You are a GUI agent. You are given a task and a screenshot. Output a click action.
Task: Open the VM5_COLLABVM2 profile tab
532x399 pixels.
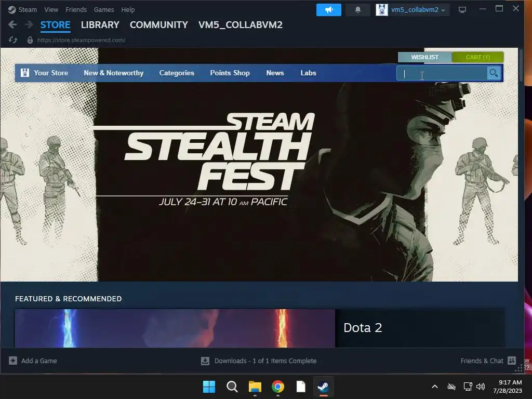click(x=240, y=25)
